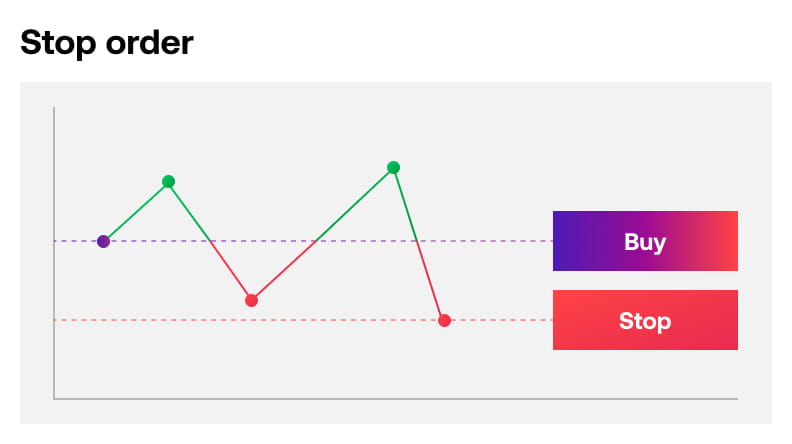Click the purple dashed buy-level line
This screenshot has height=444, width=792.
pos(480,241)
